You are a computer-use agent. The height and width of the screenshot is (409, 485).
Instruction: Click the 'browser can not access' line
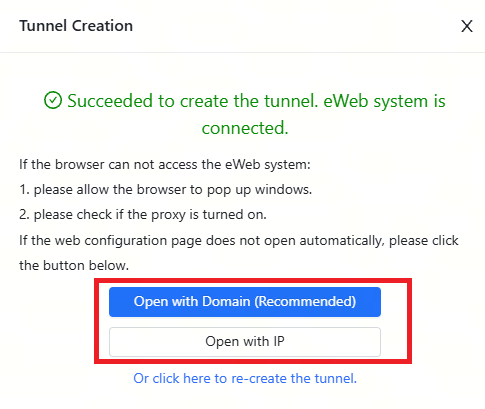pos(165,165)
